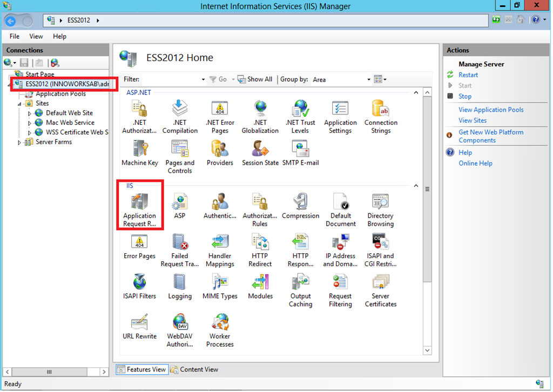Collapse the IIS group section
Image resolution: width=553 pixels, height=392 pixels.
coord(416,186)
